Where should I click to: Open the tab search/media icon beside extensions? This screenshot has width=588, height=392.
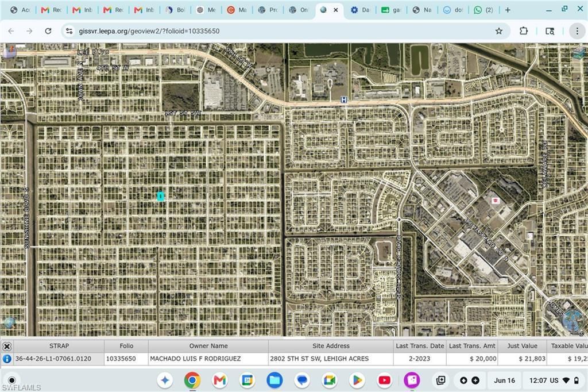click(550, 31)
